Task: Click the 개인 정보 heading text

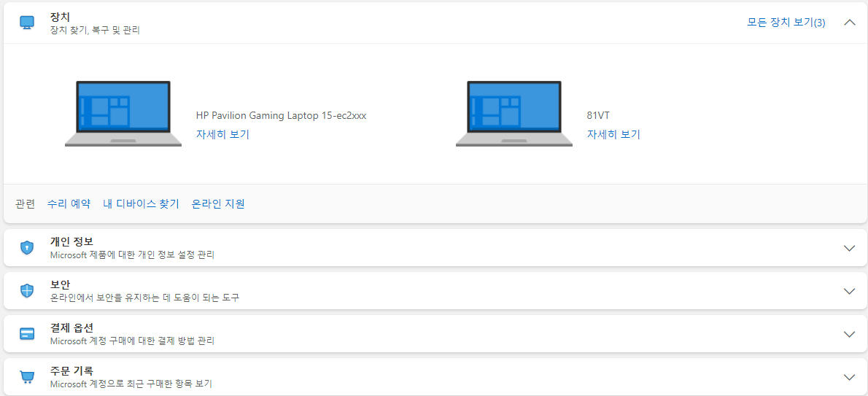Action: (x=71, y=242)
